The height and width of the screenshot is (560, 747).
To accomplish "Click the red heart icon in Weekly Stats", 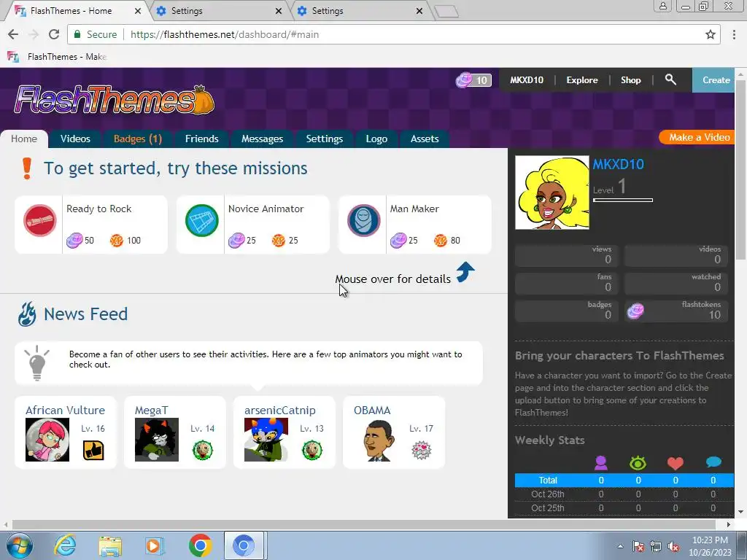I will [675, 463].
